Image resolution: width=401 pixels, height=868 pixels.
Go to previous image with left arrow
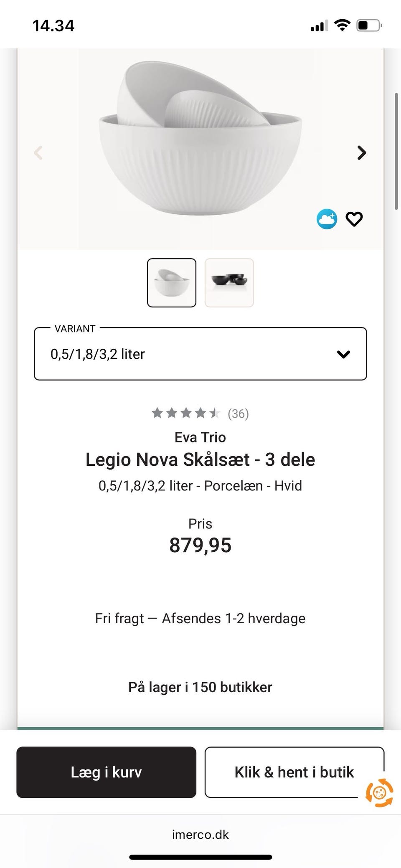[38, 152]
